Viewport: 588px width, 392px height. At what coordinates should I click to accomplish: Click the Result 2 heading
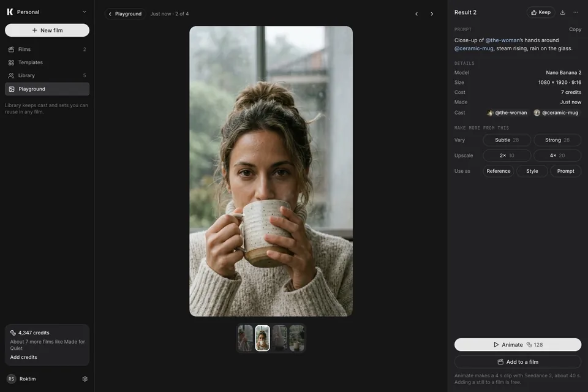click(x=466, y=12)
